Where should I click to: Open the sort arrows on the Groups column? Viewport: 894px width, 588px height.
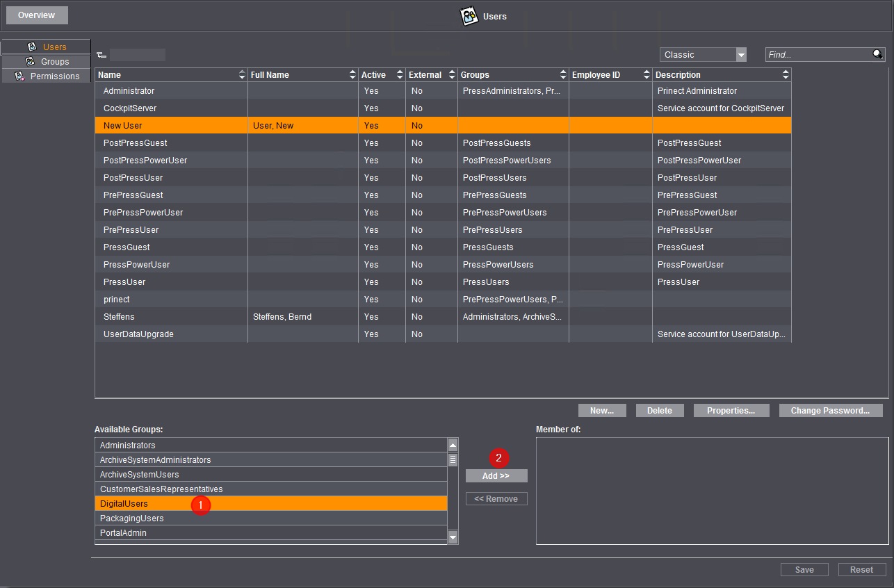tap(563, 74)
